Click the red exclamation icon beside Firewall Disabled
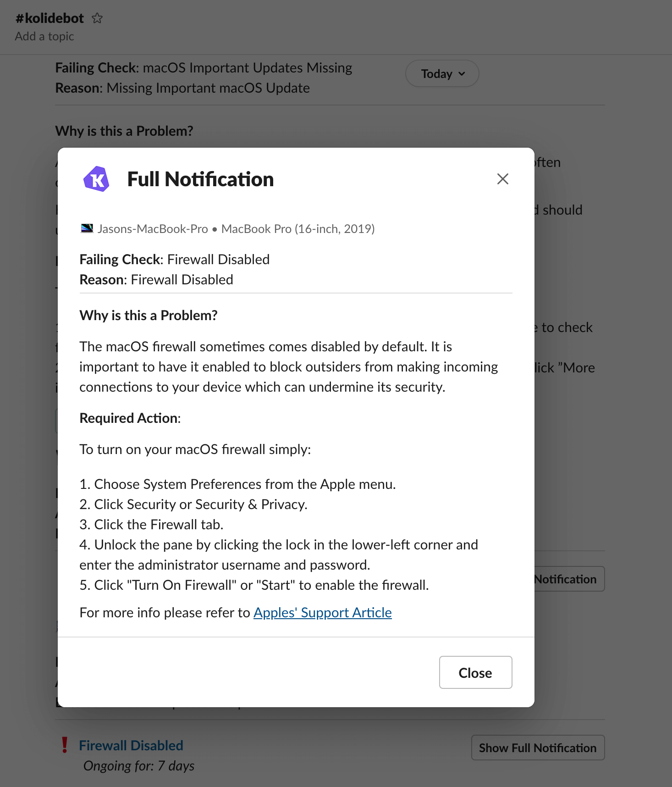This screenshot has height=787, width=672. pos(65,745)
